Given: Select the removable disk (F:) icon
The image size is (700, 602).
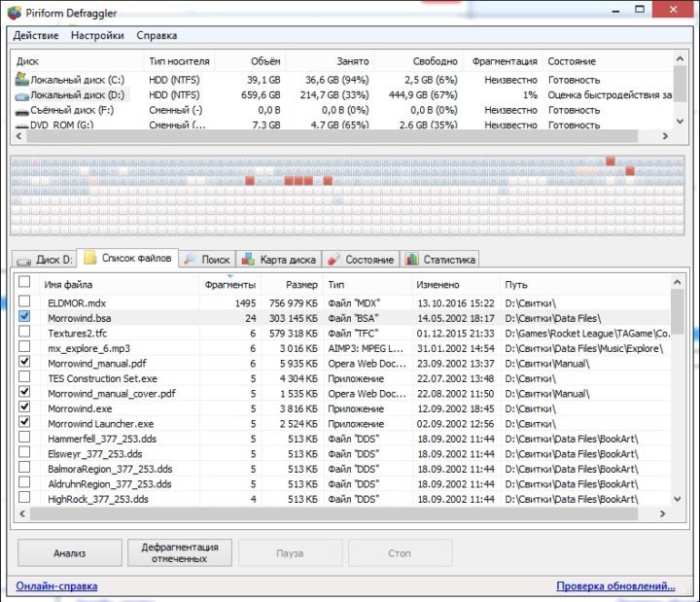Looking at the screenshot, I should (x=21, y=111).
